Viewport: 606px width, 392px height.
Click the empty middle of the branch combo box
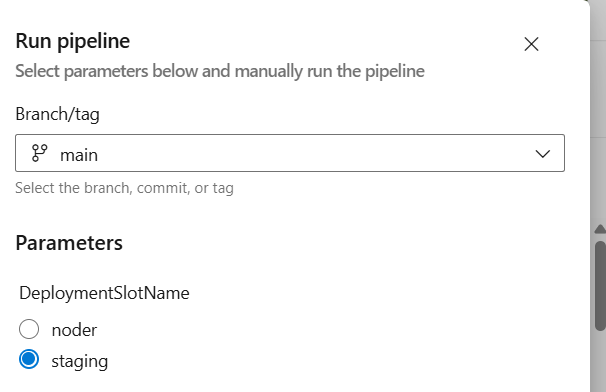[x=309, y=153]
